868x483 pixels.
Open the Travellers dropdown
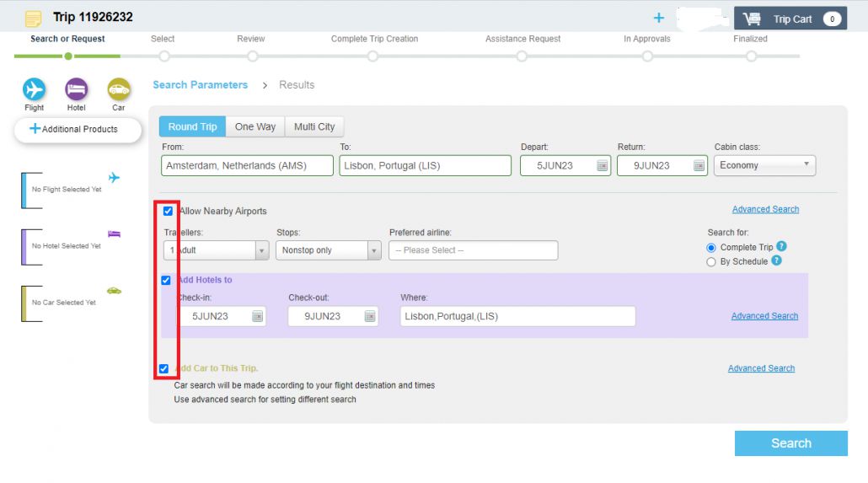click(x=216, y=250)
